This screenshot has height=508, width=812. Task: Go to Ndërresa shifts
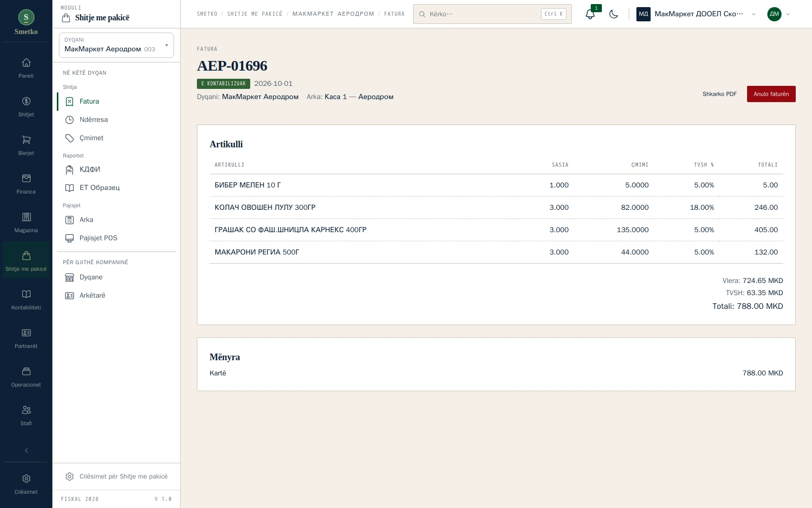pos(116,120)
